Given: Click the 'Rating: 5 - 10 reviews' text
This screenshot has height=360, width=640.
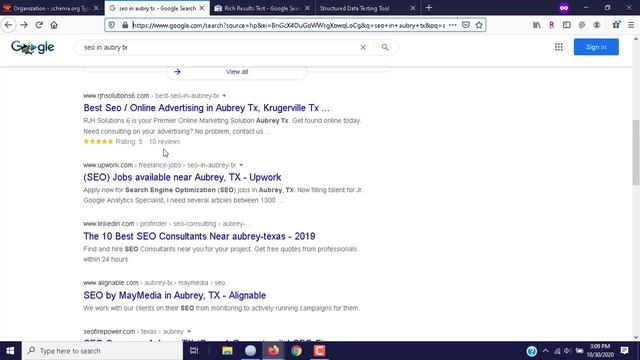Looking at the screenshot, I should 148,142.
